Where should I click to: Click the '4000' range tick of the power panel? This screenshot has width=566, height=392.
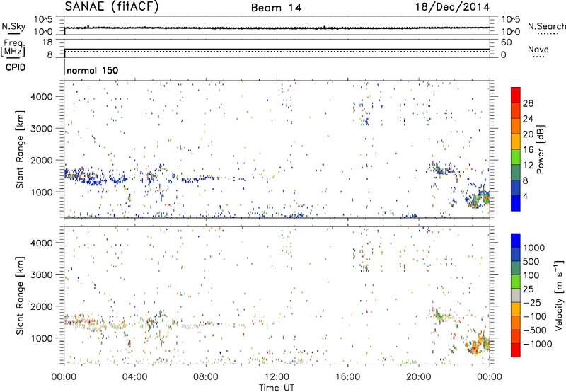[41, 97]
